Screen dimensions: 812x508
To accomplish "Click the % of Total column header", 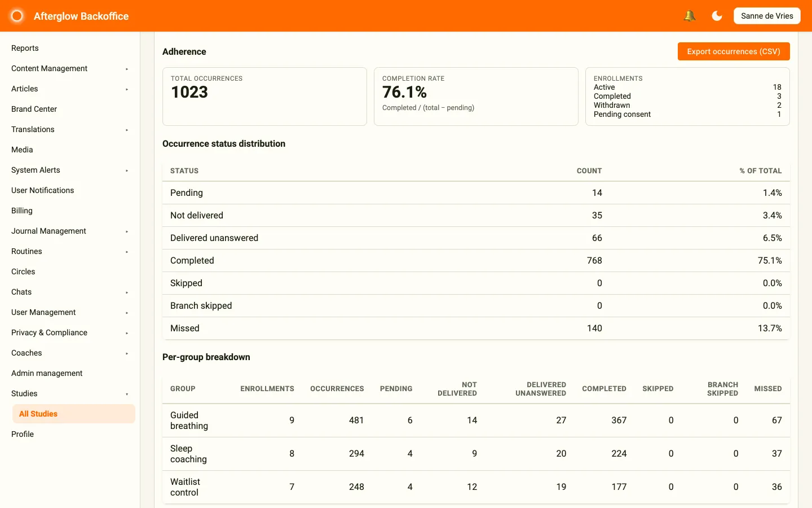I will point(761,171).
